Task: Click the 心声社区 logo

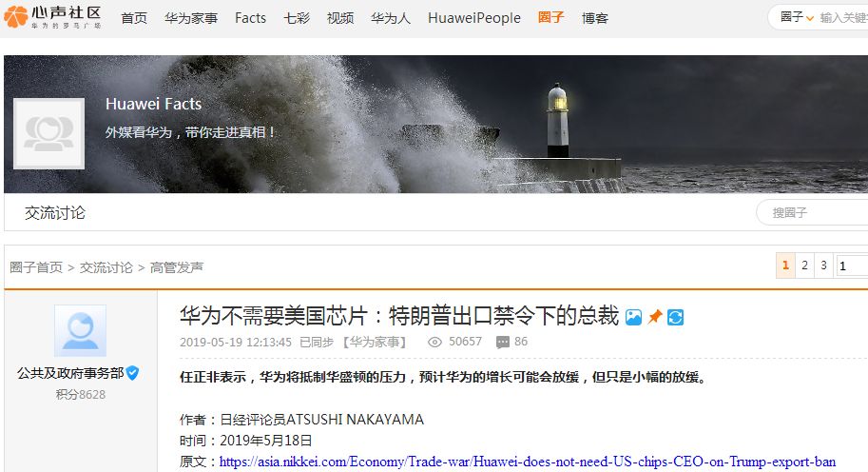Action: click(52, 17)
